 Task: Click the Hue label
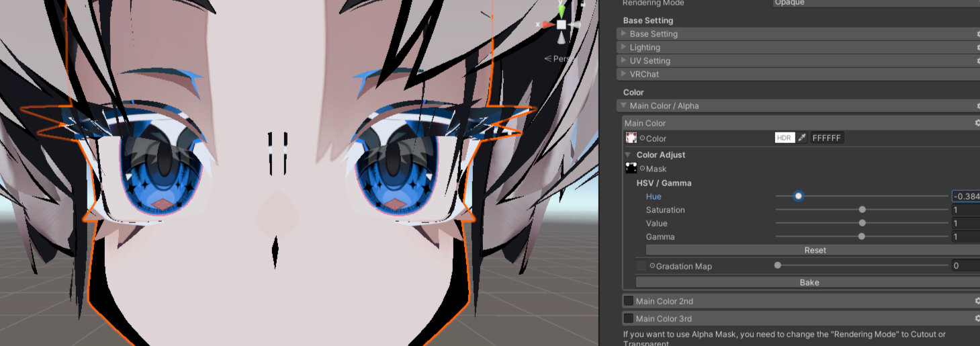[x=654, y=196]
